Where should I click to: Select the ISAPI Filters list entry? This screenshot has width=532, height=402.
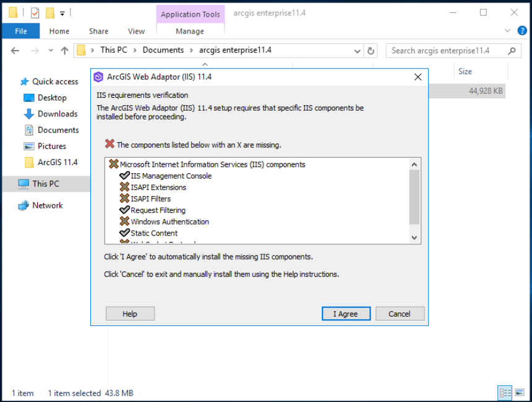click(x=151, y=199)
